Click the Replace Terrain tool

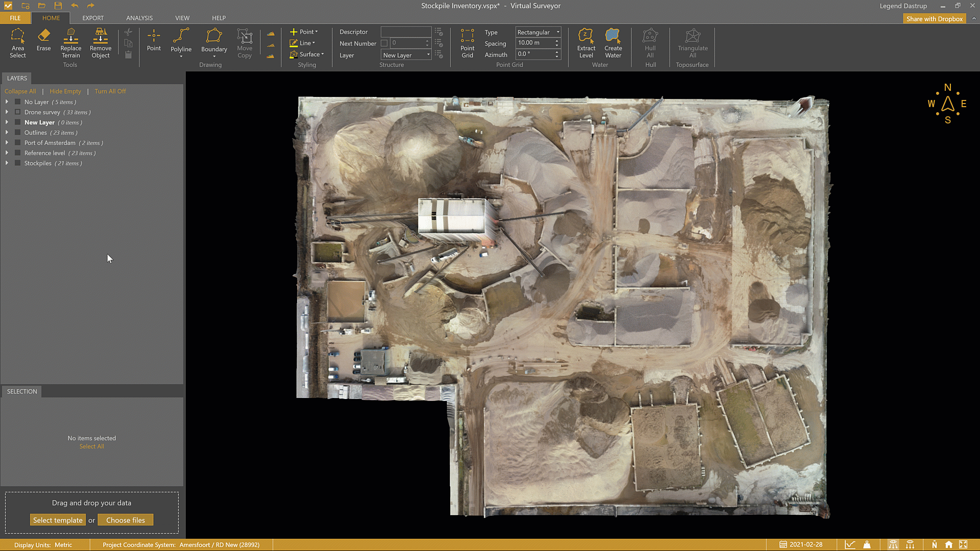point(70,43)
